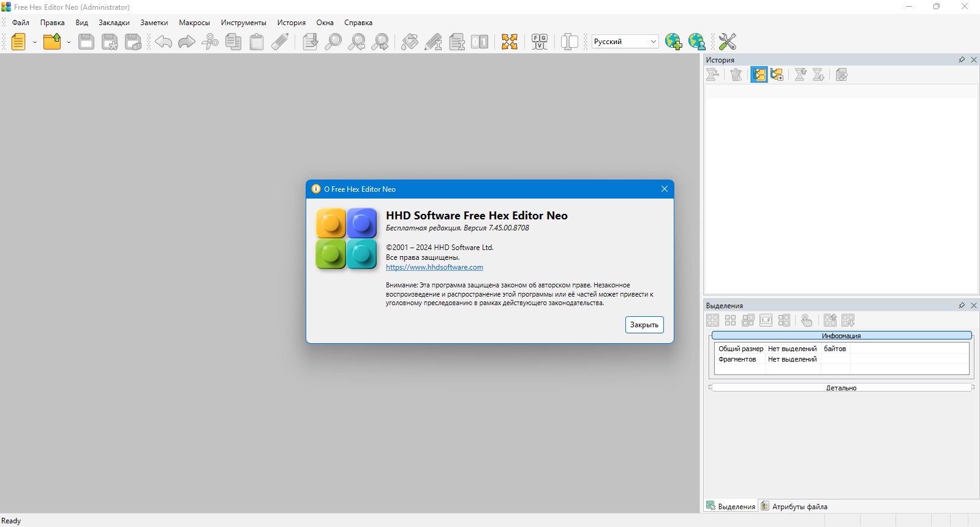This screenshot has width=980, height=527.
Task: Toggle pin on the История panel
Action: [962, 59]
